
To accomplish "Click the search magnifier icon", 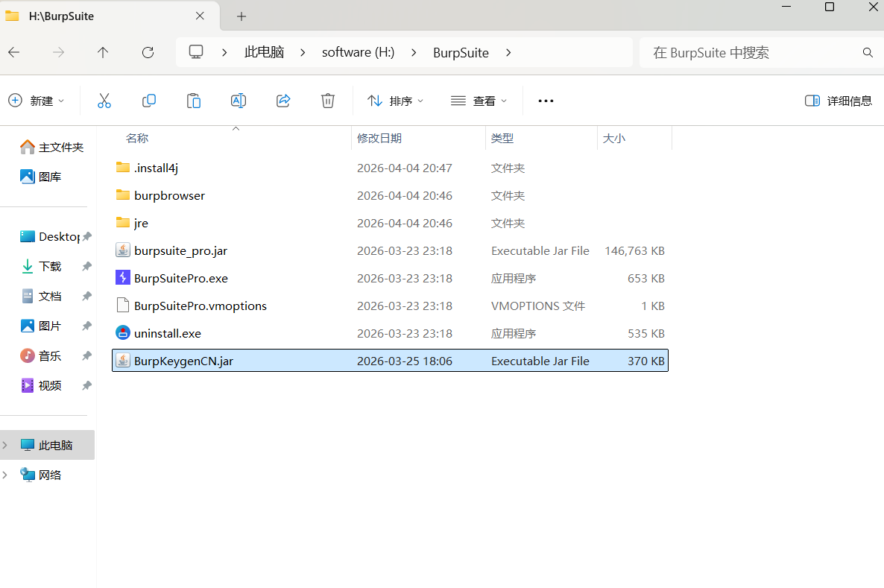I will point(868,52).
